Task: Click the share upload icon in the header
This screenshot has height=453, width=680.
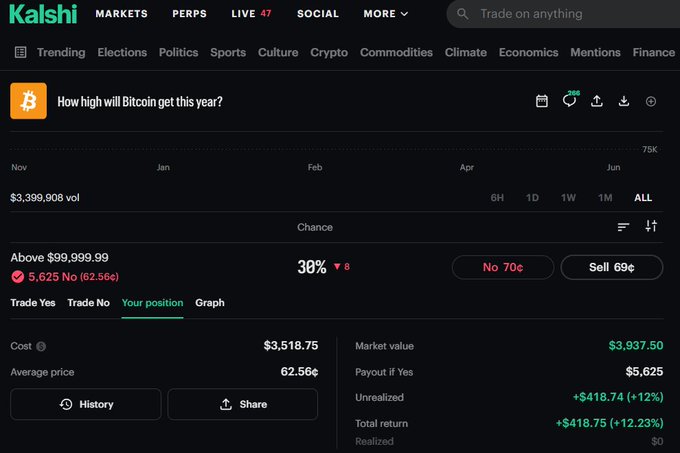Action: [x=597, y=101]
